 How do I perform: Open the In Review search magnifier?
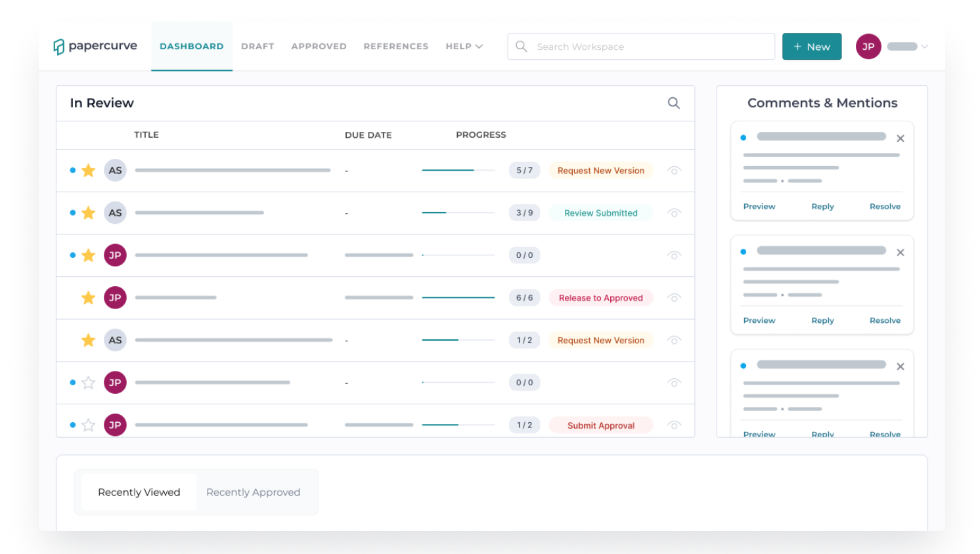(x=673, y=103)
